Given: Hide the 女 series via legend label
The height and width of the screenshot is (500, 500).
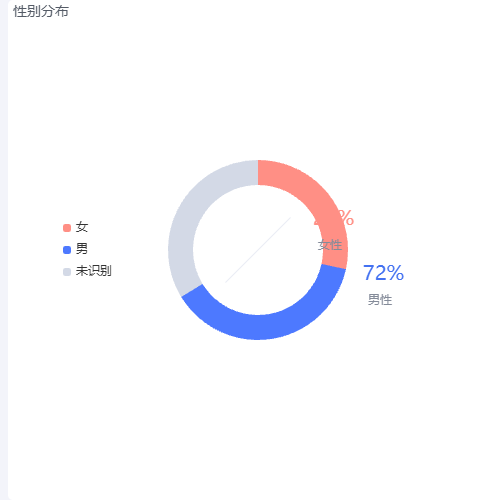Looking at the screenshot, I should click(82, 227).
